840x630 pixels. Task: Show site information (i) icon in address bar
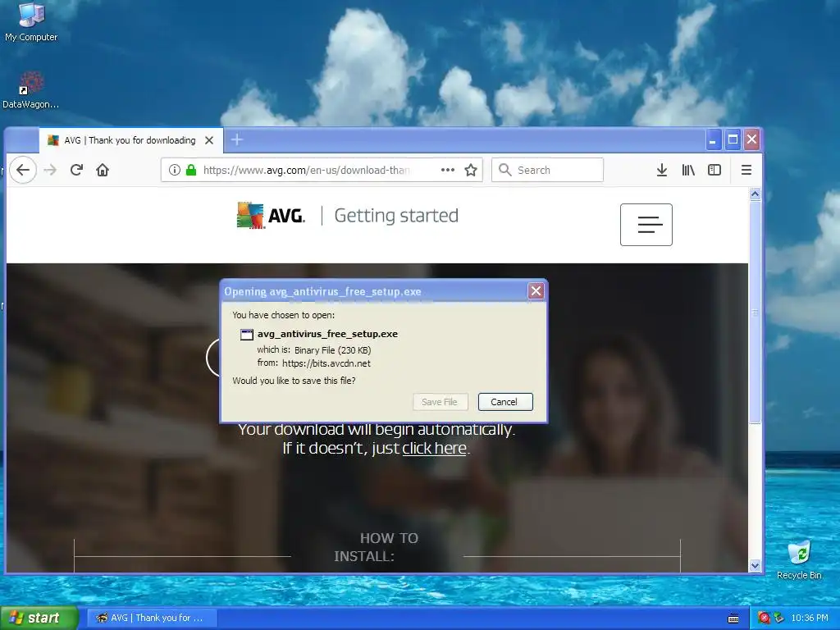tap(175, 170)
